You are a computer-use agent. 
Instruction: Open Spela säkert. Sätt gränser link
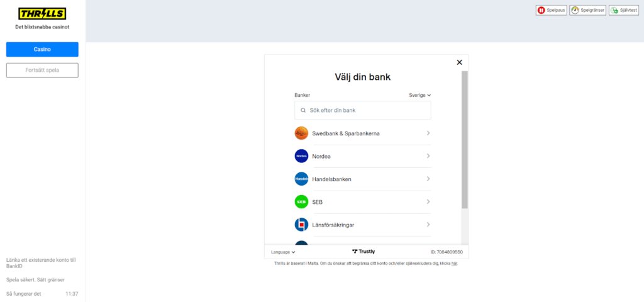click(35, 280)
